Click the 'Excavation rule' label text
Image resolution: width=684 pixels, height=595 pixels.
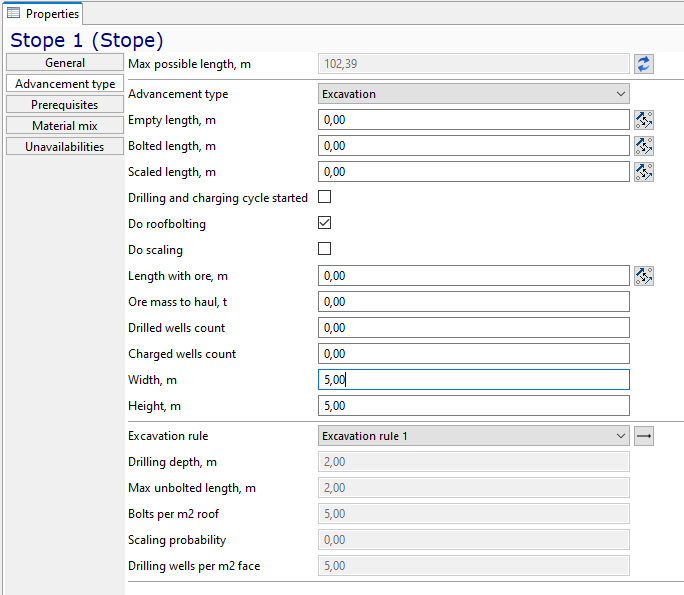tap(168, 436)
